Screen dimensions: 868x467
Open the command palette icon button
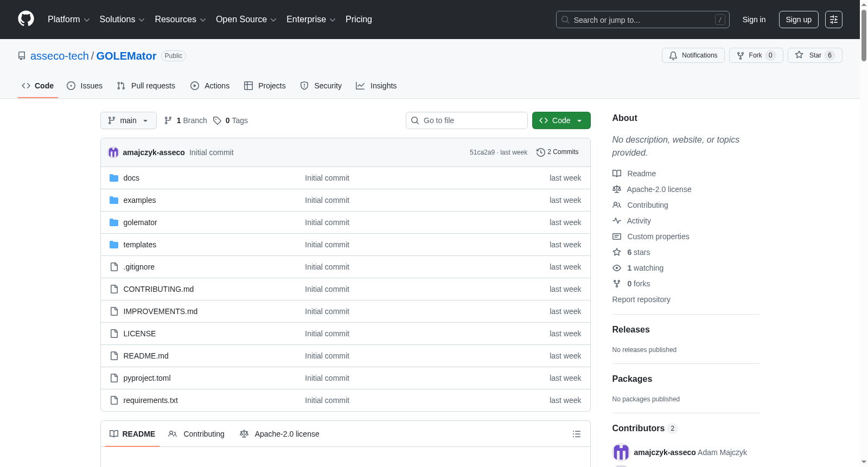tap(834, 20)
